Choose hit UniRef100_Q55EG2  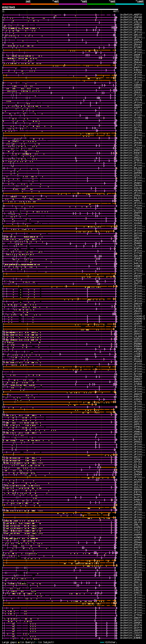[131, 25]
